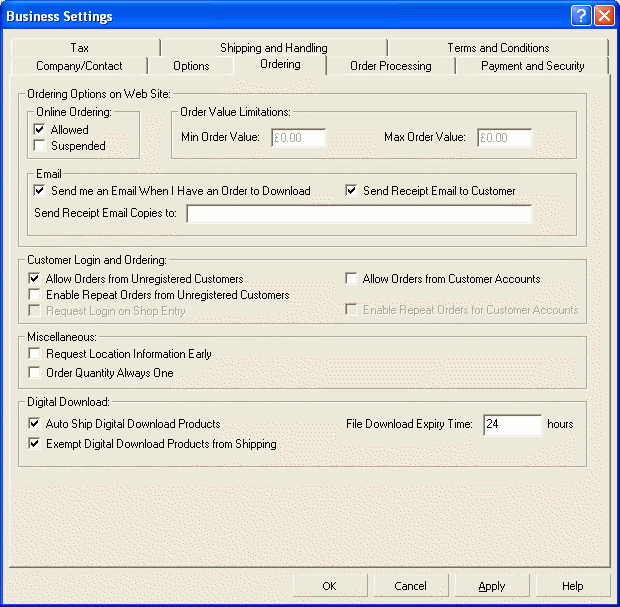Enable Request Location Information Early
The height and width of the screenshot is (607, 620).
(x=36, y=354)
